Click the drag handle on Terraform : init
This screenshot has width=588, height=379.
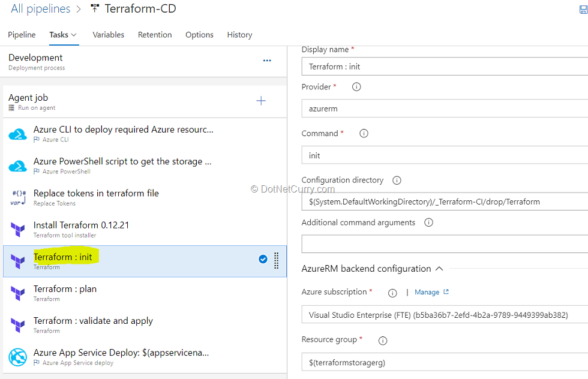point(277,260)
